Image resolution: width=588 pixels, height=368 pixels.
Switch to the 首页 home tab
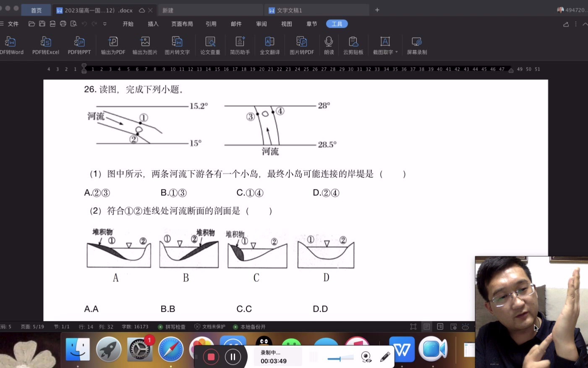(x=37, y=10)
